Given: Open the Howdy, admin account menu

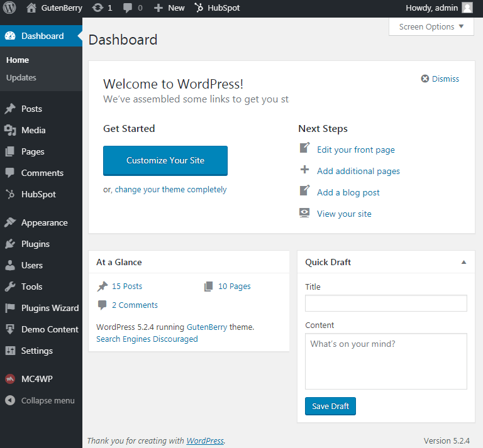Looking at the screenshot, I should click(439, 8).
